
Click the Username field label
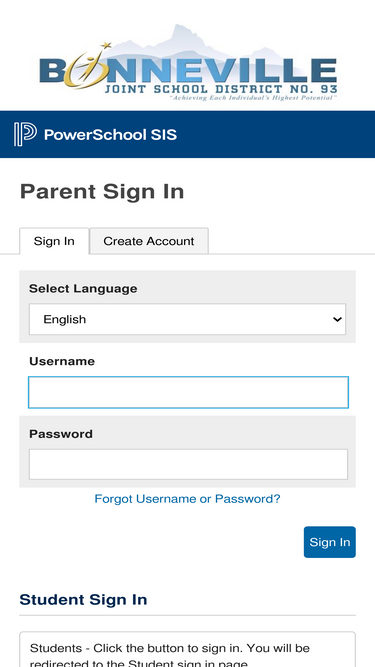pyautogui.click(x=62, y=361)
